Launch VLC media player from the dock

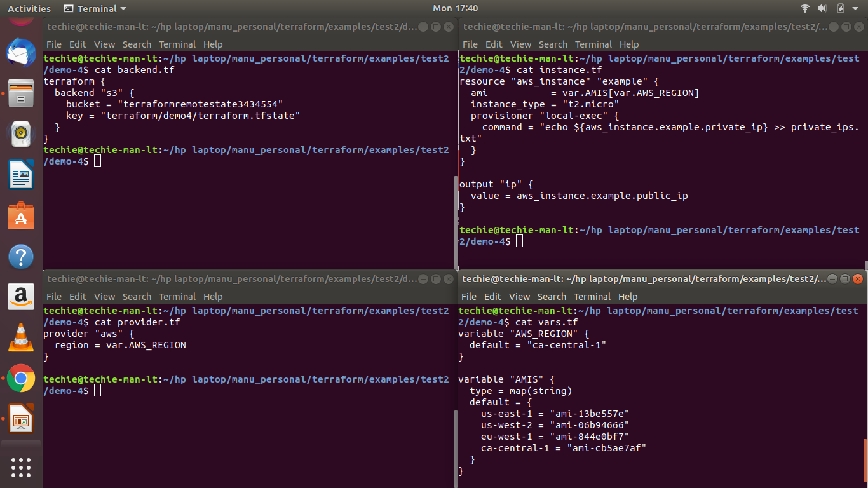21,337
